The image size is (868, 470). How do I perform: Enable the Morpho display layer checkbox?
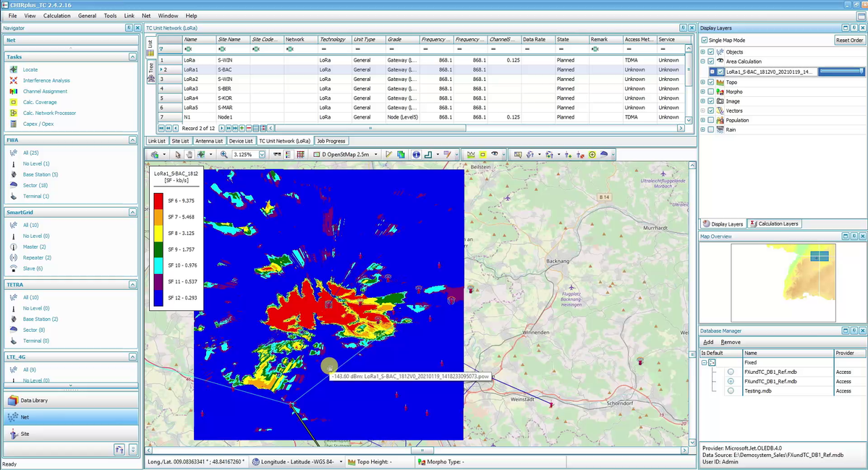pyautogui.click(x=711, y=92)
